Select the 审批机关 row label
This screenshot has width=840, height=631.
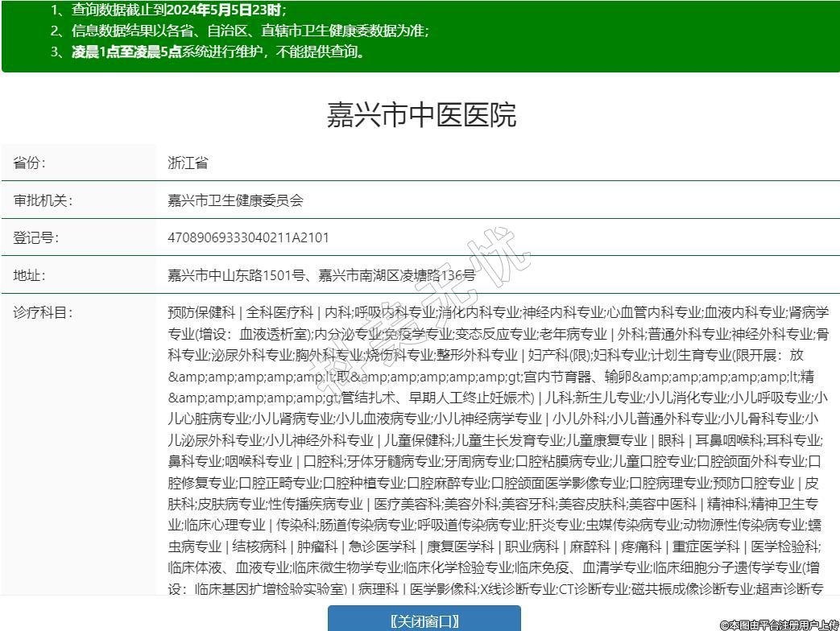coord(43,200)
